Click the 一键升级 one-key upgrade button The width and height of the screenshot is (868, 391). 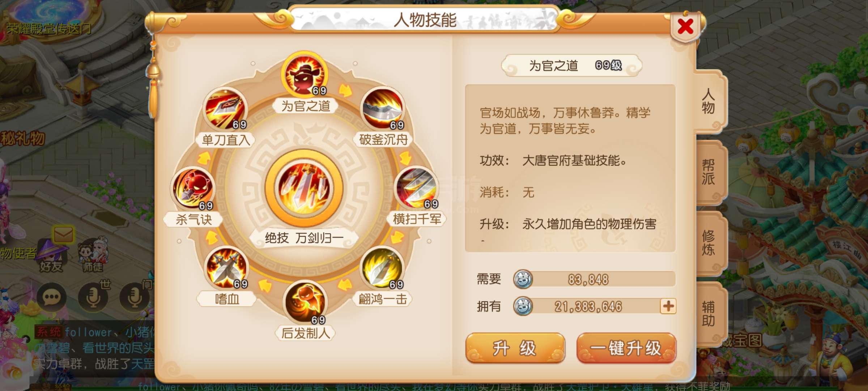pyautogui.click(x=626, y=348)
